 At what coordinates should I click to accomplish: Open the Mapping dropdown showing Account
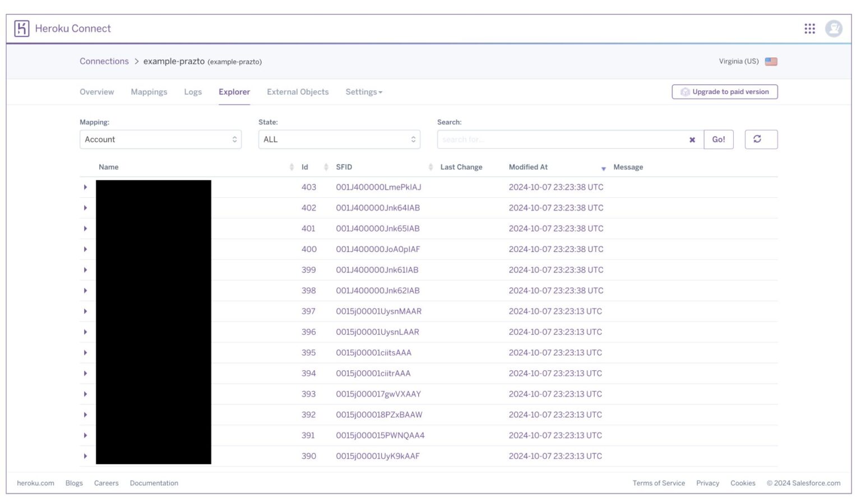tap(160, 139)
